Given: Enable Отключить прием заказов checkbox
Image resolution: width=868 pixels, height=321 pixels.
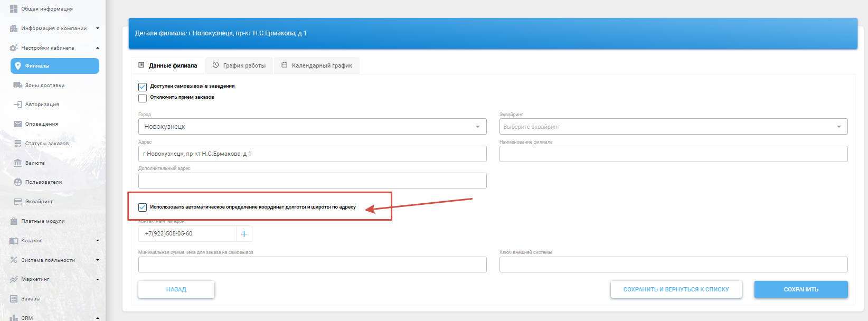Looking at the screenshot, I should 143,98.
